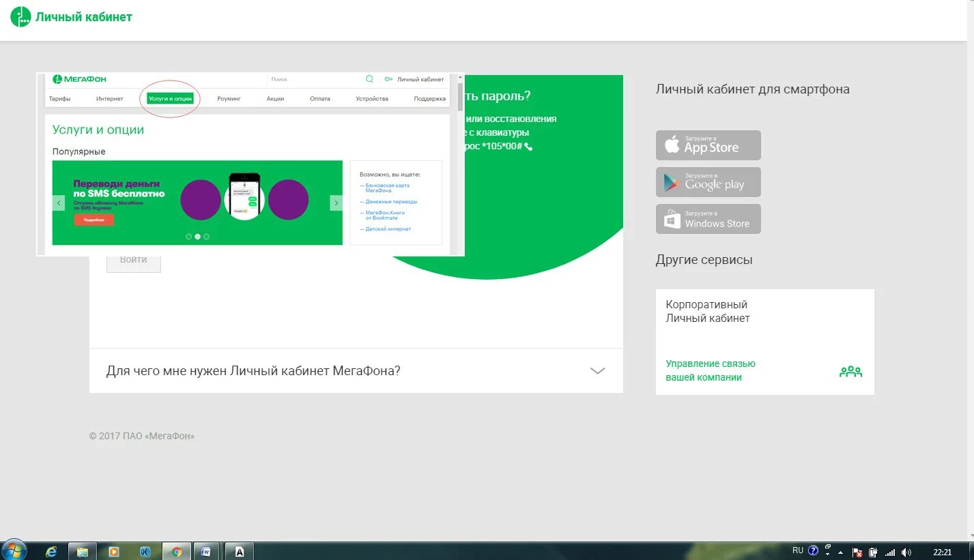The height and width of the screenshot is (560, 974).
Task: Click the Личный кабинет header title
Action: [x=84, y=16]
